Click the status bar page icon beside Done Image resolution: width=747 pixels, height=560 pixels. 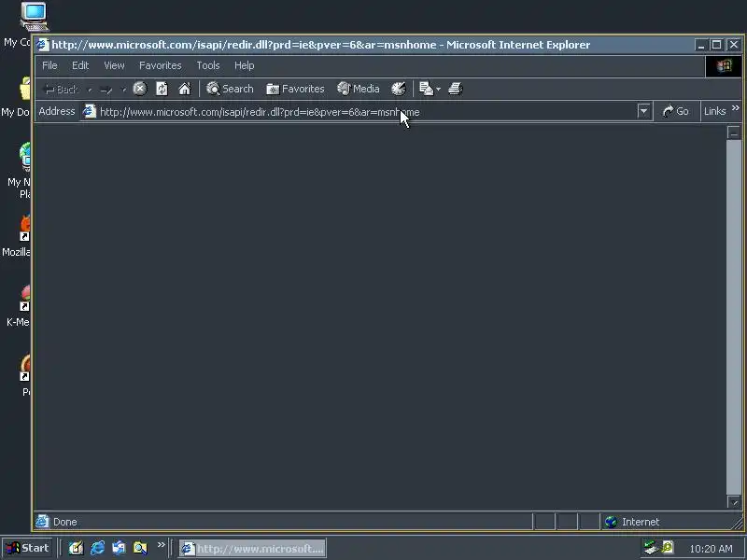pos(42,522)
